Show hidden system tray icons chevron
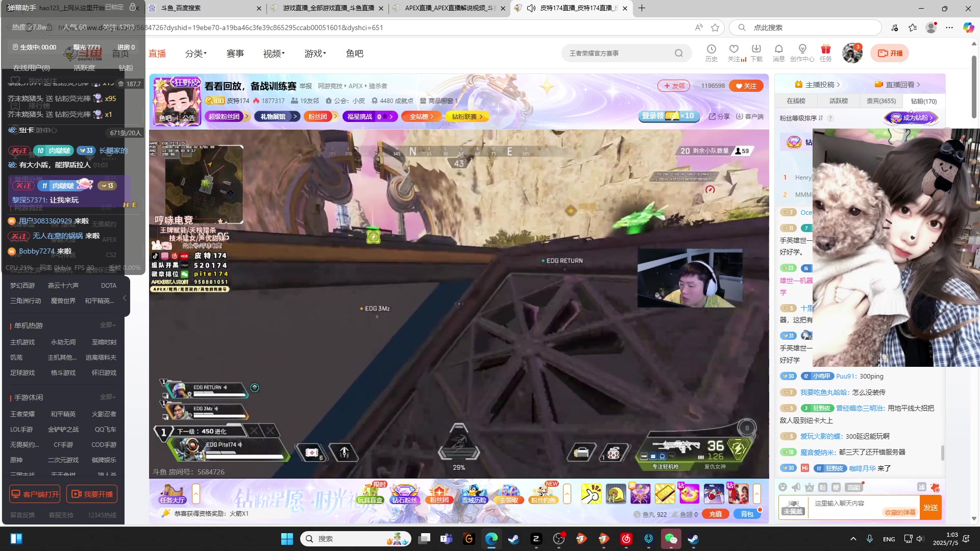The image size is (980, 551). pos(853,539)
